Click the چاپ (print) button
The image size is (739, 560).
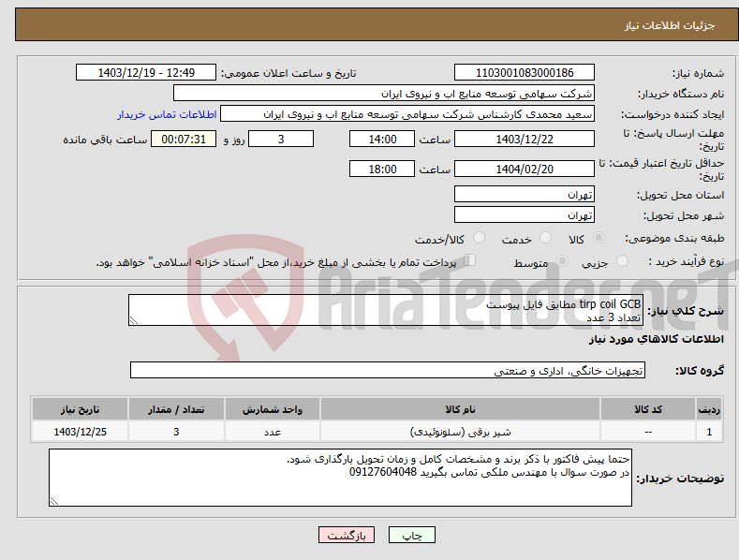pyautogui.click(x=411, y=535)
